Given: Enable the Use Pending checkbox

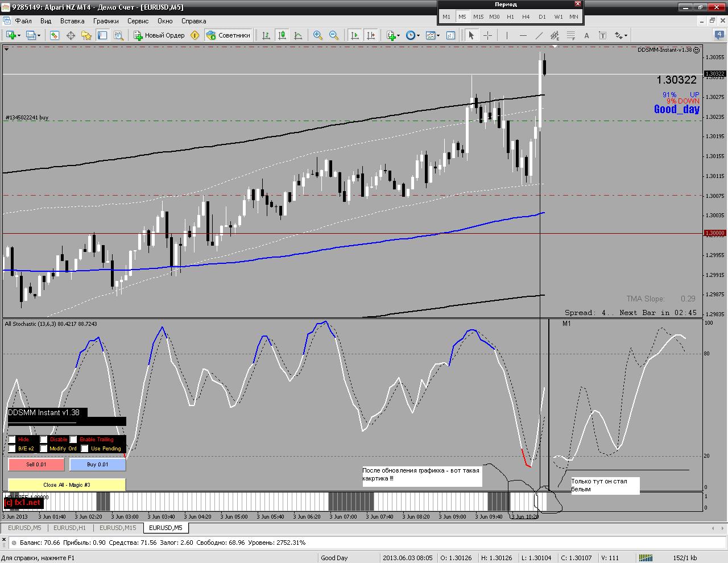Looking at the screenshot, I should (85, 449).
